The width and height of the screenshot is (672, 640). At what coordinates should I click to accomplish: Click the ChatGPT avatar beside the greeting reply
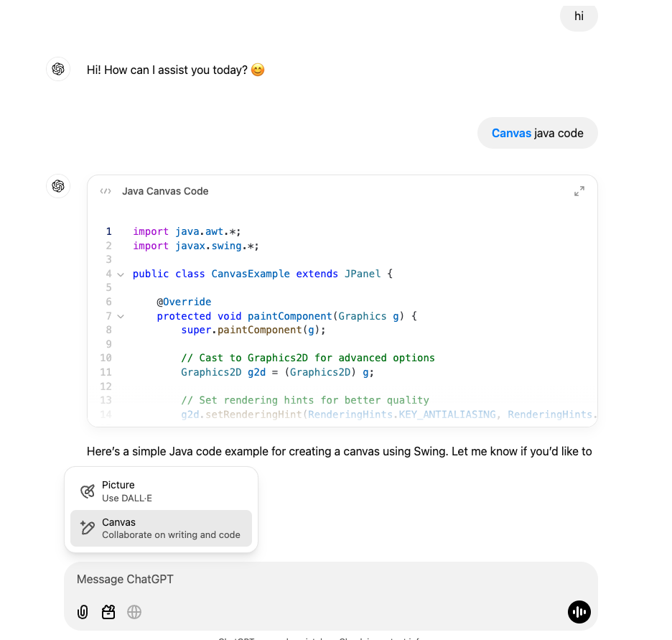(58, 69)
